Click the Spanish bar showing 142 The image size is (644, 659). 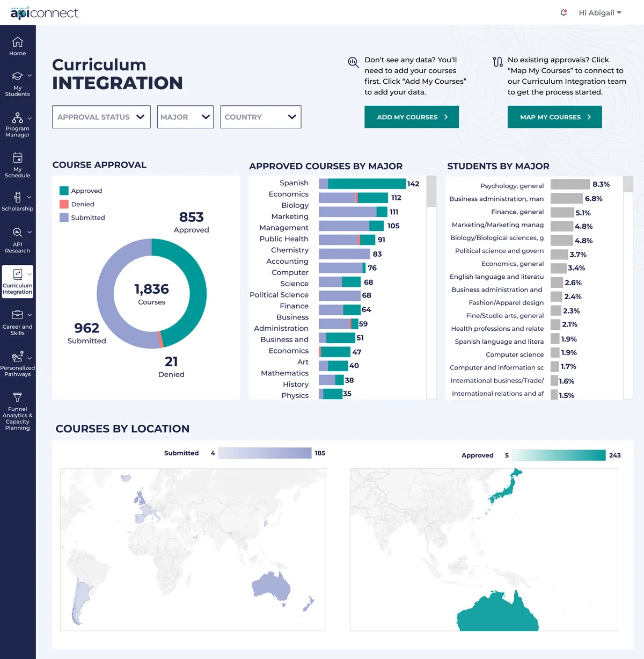362,184
